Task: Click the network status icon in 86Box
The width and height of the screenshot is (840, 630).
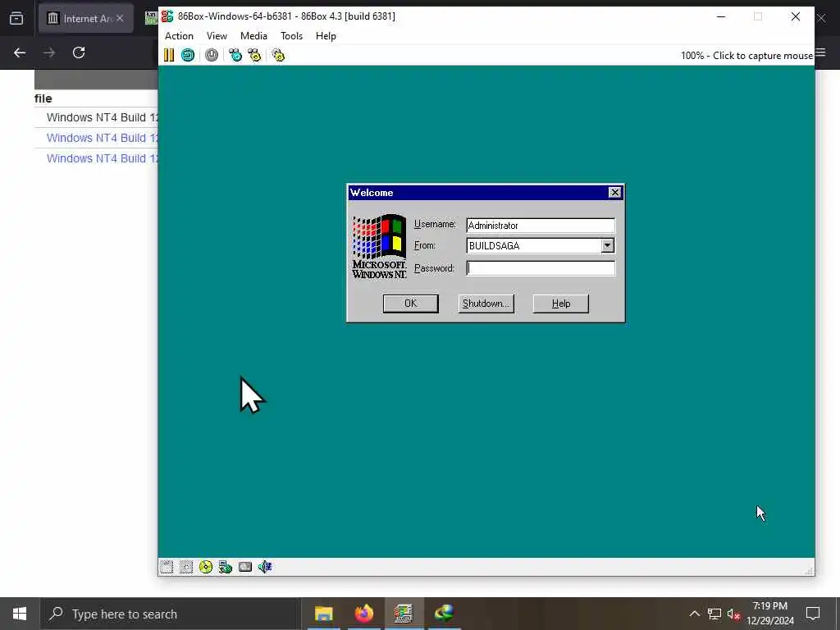Action: point(226,567)
